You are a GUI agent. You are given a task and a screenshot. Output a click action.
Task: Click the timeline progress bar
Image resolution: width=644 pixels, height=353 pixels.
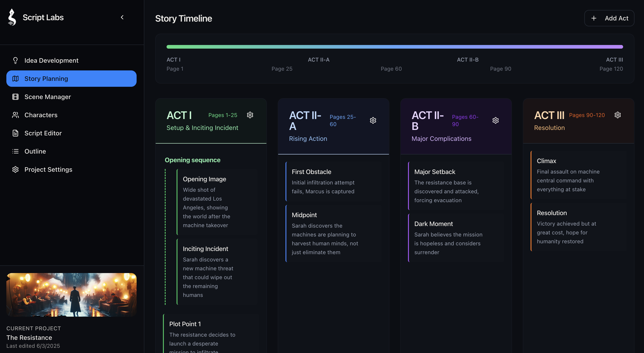point(394,47)
